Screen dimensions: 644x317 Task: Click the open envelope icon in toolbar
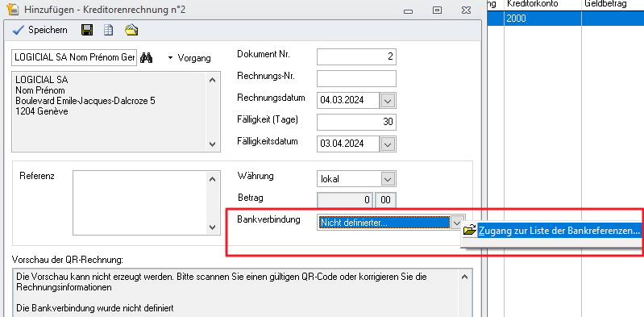pyautogui.click(x=131, y=30)
